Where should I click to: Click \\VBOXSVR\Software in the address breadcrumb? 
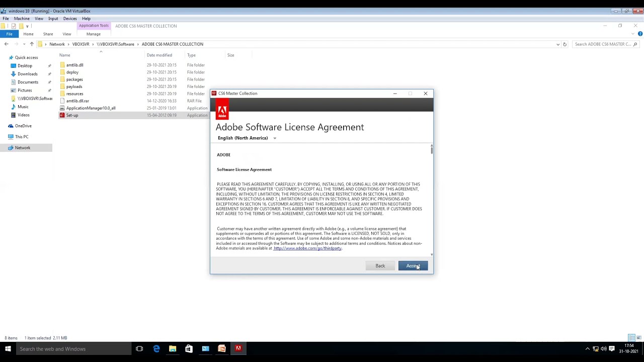(x=115, y=44)
